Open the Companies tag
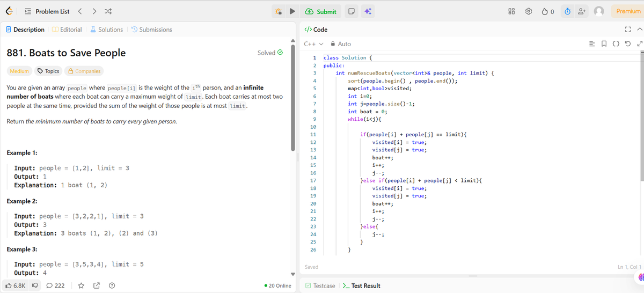This screenshot has width=644, height=293. point(83,71)
